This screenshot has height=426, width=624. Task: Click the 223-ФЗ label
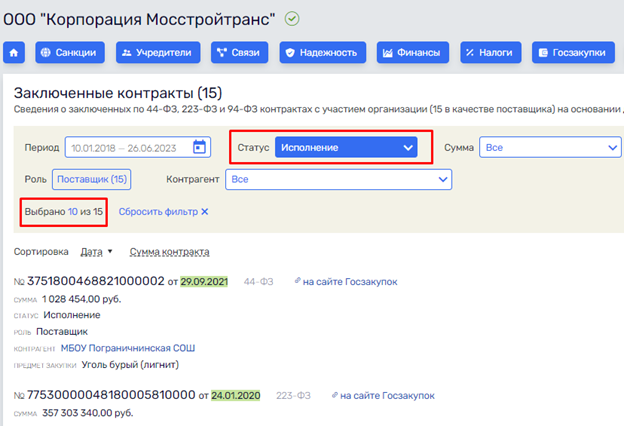(293, 396)
